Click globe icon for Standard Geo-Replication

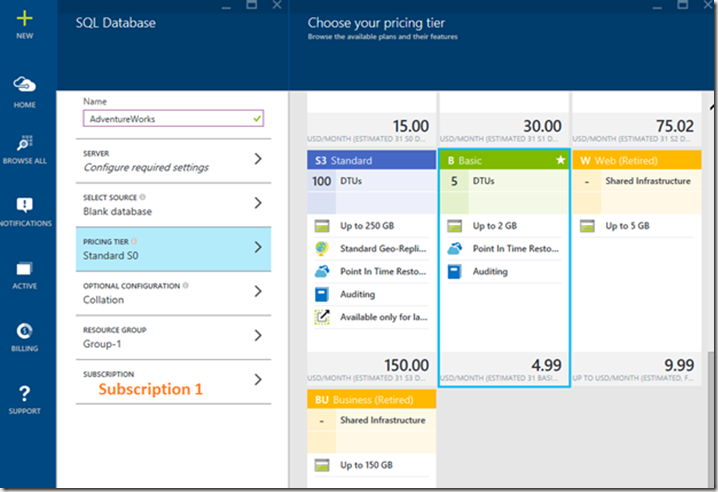(x=322, y=248)
